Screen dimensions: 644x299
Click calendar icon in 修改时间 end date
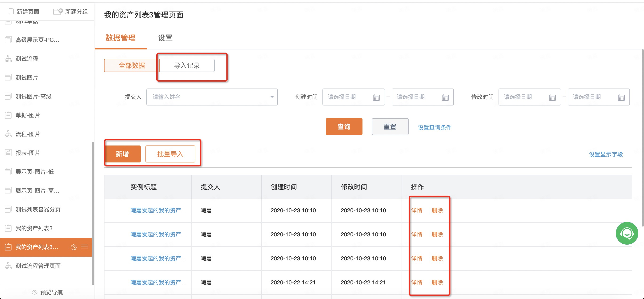click(x=621, y=97)
